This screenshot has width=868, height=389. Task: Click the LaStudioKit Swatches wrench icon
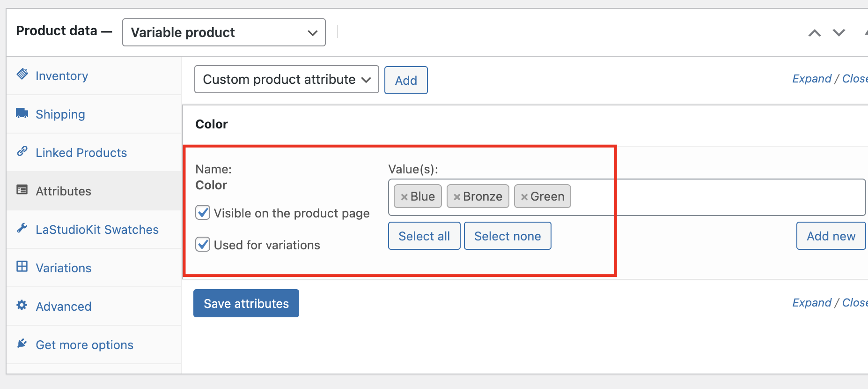pyautogui.click(x=22, y=228)
